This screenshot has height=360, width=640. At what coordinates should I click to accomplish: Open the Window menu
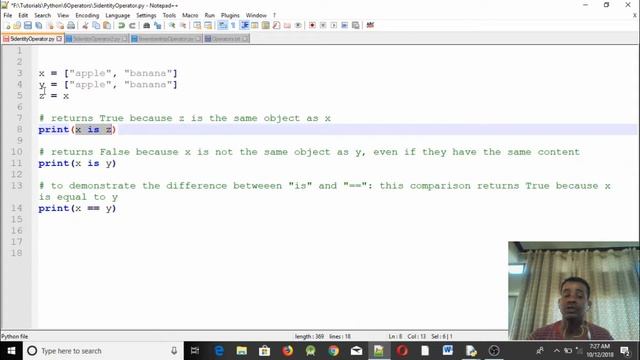(256, 16)
